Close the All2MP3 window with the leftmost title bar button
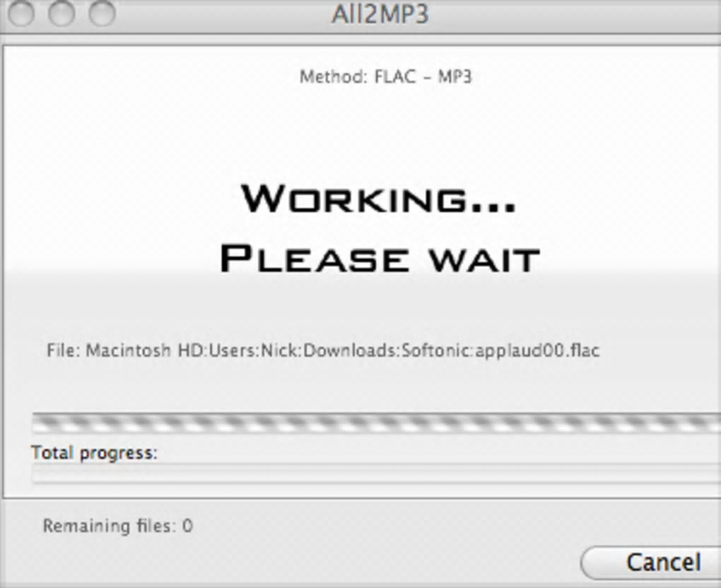This screenshot has width=721, height=588. (21, 13)
